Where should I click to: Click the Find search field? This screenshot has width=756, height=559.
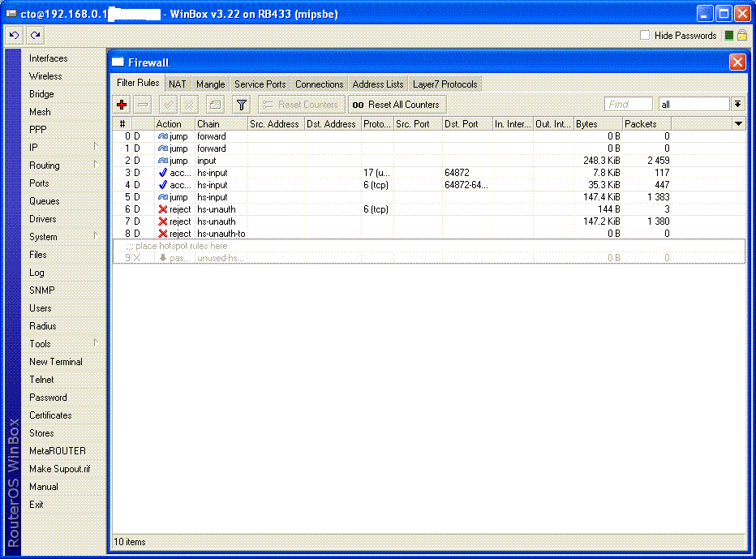pos(628,104)
